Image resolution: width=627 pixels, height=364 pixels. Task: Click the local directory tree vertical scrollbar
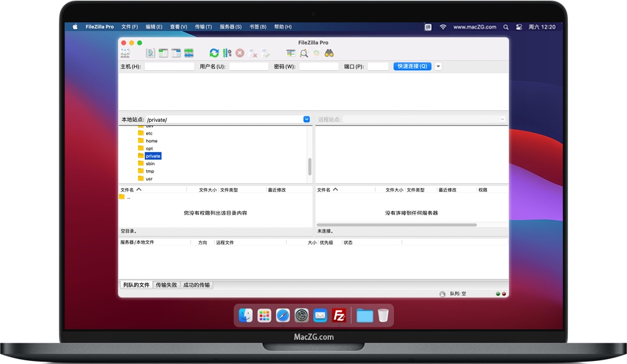[309, 166]
